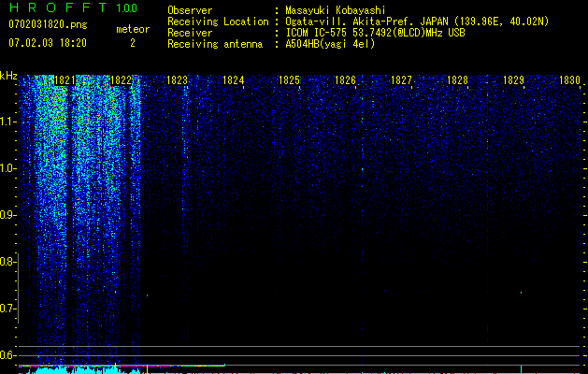This screenshot has height=374, width=588.
Task: Click the observer name Masayuki Kobayashi
Action: pos(336,10)
